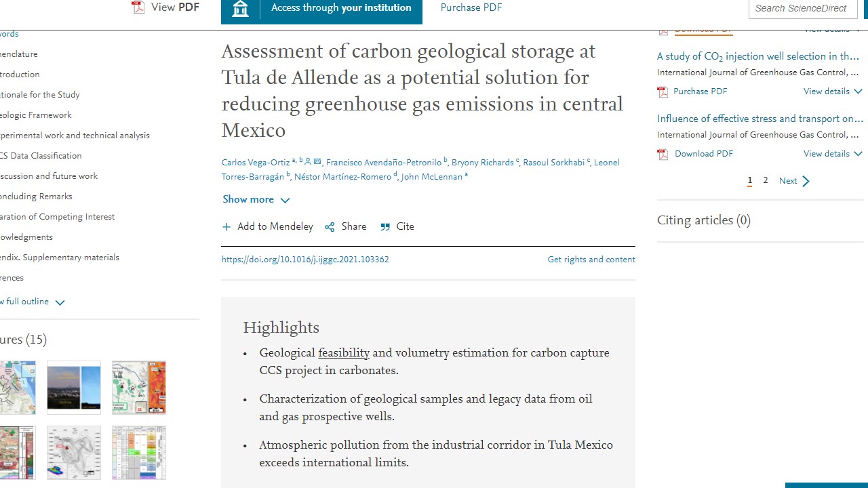Open the landscape photo figure thumbnail

74,388
